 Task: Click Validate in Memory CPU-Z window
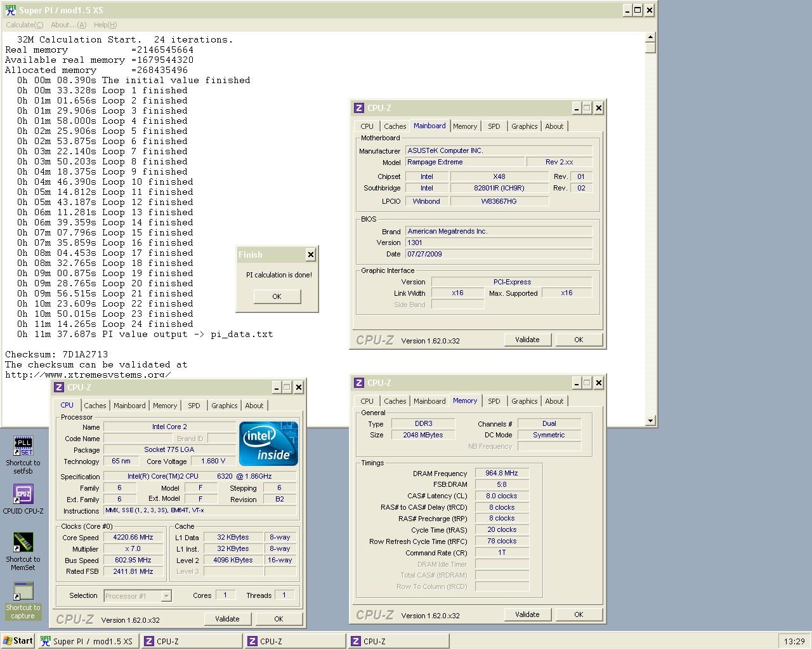(527, 614)
